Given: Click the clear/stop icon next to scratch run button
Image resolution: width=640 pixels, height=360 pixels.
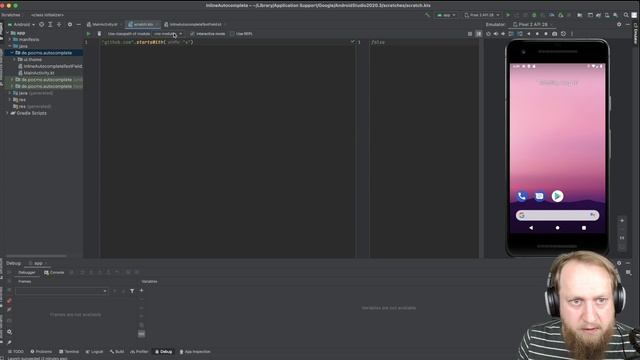Looking at the screenshot, I should pyautogui.click(x=99, y=34).
